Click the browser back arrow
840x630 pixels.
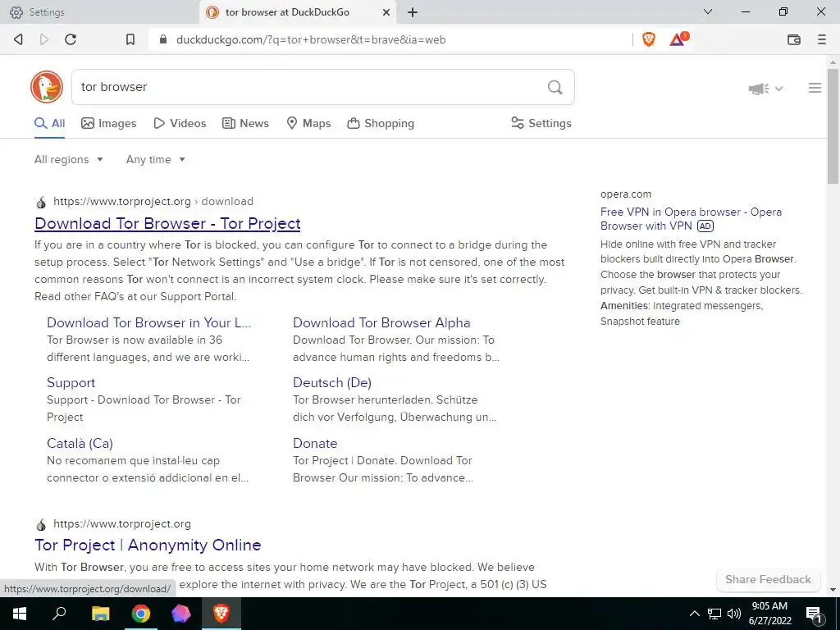click(x=18, y=39)
